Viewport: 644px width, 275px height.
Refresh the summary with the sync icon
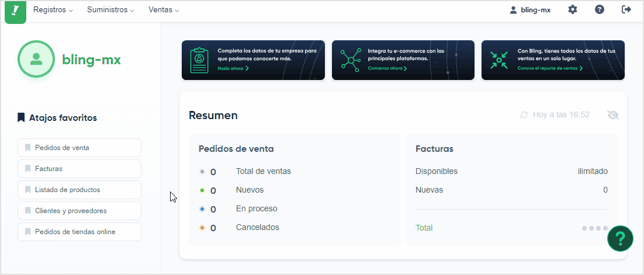coord(524,115)
